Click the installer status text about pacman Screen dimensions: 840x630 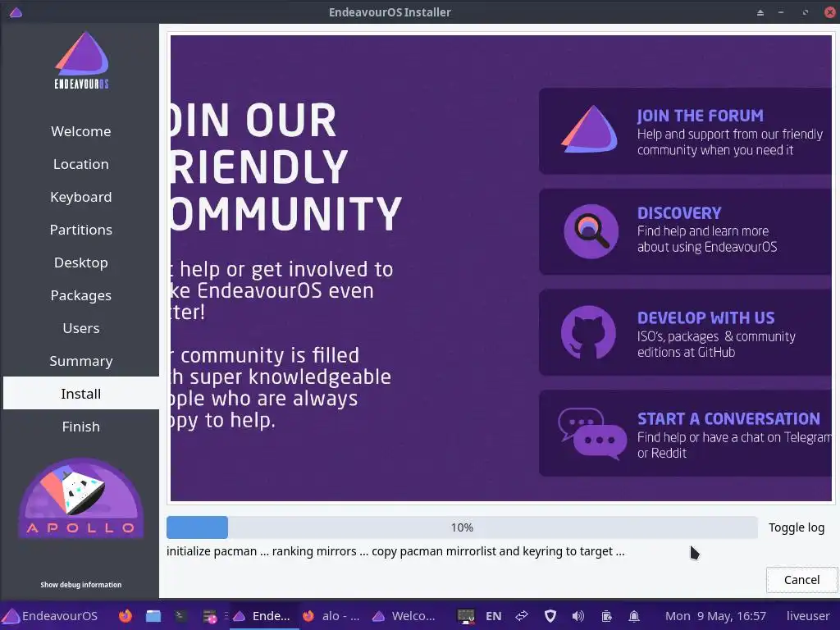[395, 551]
